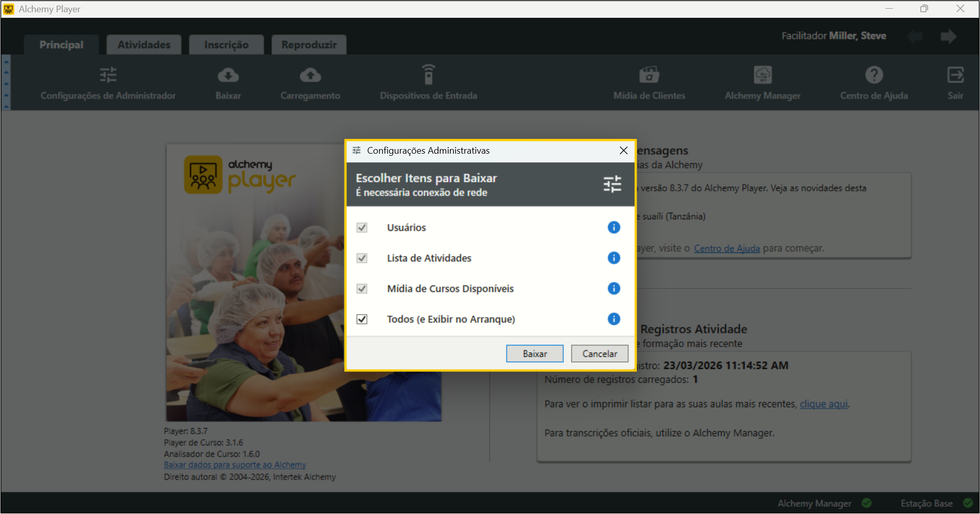The height and width of the screenshot is (514, 980).
Task: Switch to the Principal tab
Action: [x=61, y=45]
